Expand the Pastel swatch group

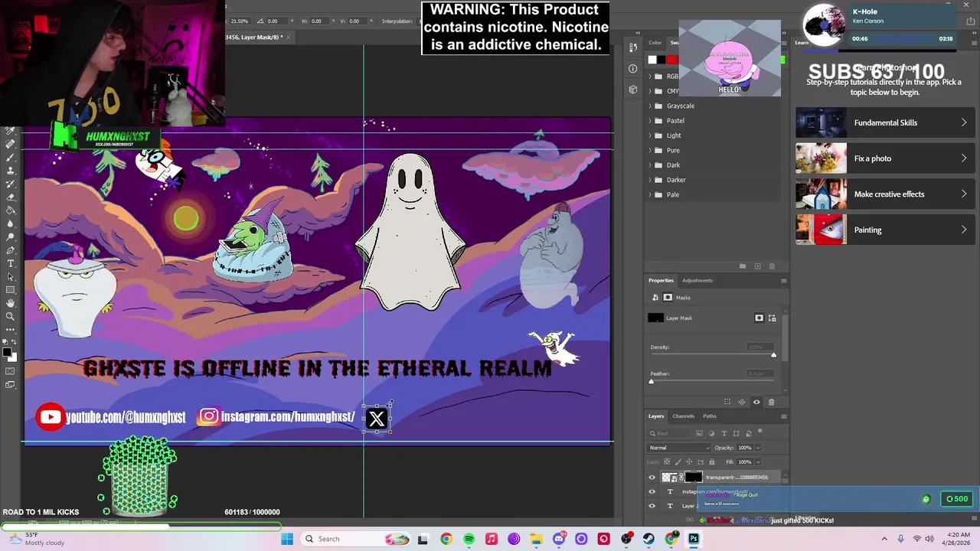coord(650,120)
